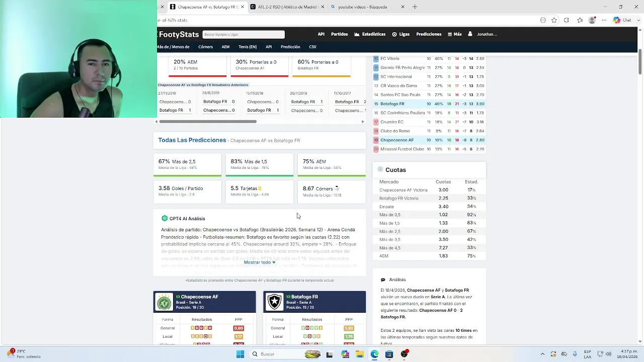This screenshot has height=362, width=644.
Task: Open the Partidos menu
Action: [339, 34]
